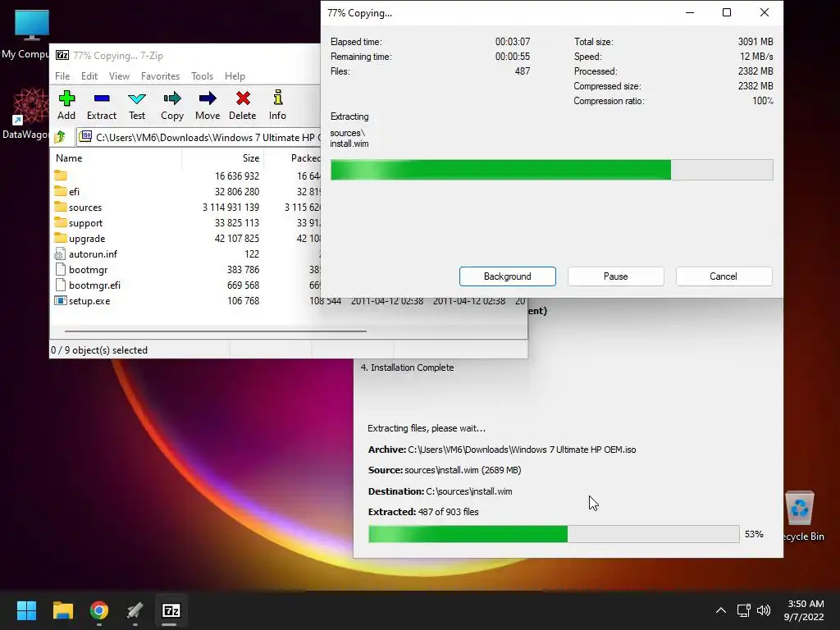The height and width of the screenshot is (630, 840).
Task: Click the 7-Zip address path field
Action: pos(199,137)
